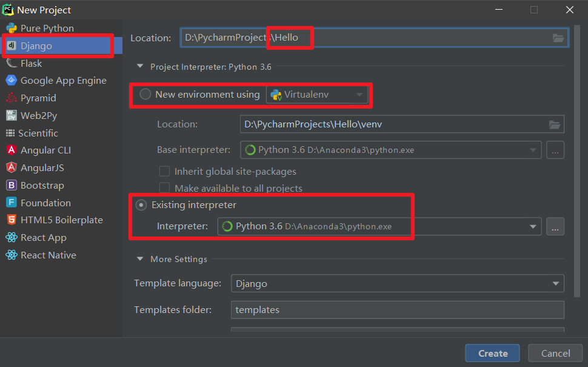Collapse the Project Interpreter section

(x=140, y=66)
